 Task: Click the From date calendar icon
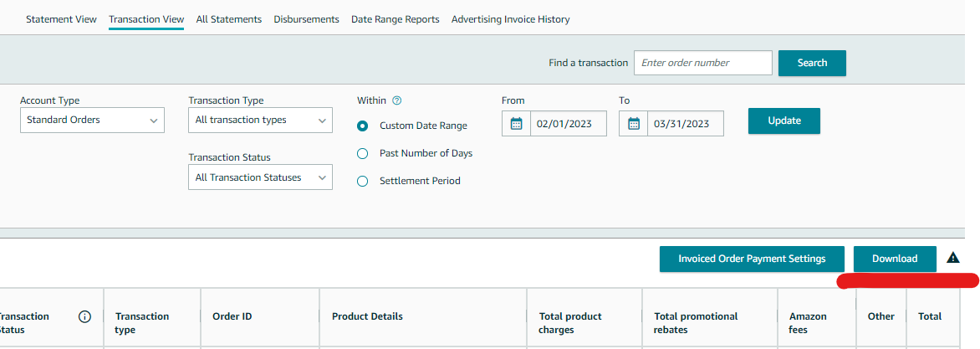(516, 124)
